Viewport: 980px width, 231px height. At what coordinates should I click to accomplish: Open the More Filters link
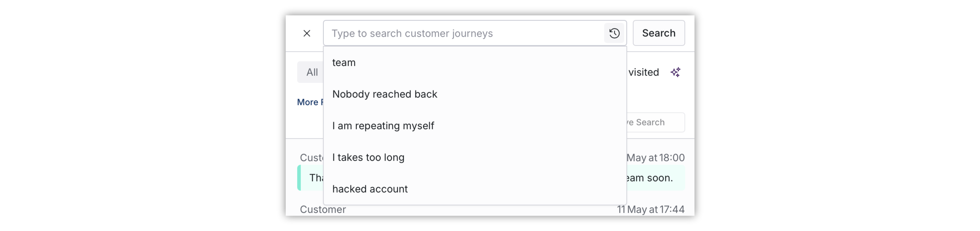(x=310, y=102)
